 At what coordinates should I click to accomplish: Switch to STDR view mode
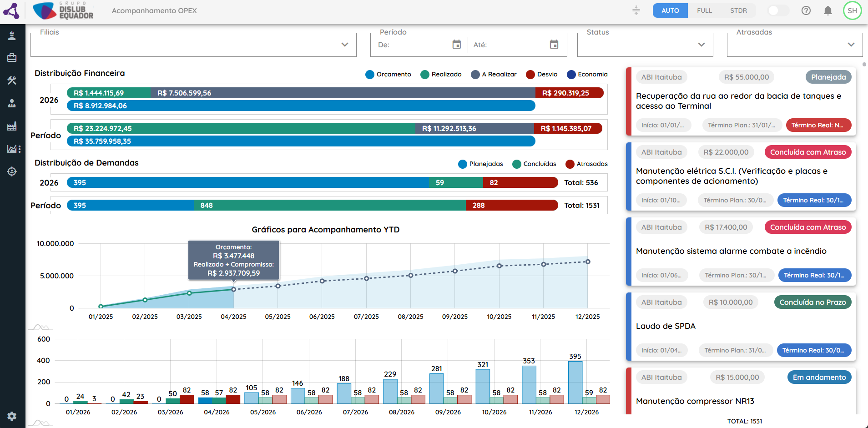(x=738, y=10)
